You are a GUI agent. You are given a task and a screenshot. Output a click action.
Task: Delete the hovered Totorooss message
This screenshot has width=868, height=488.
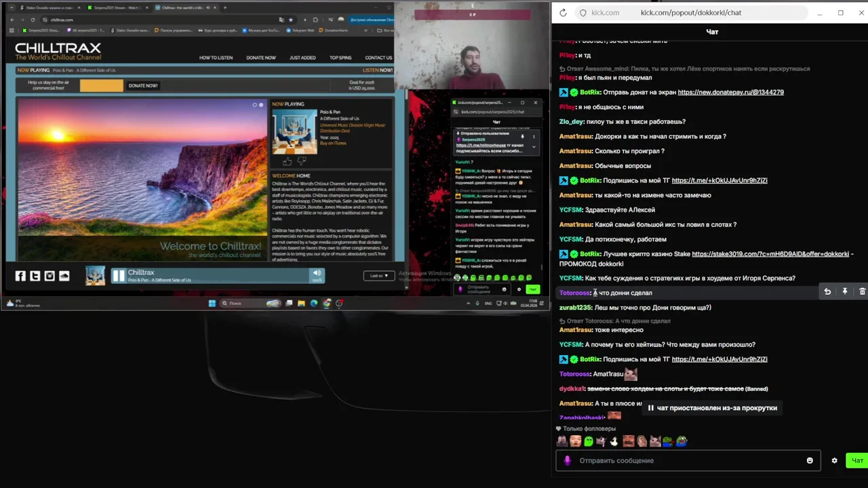862,291
